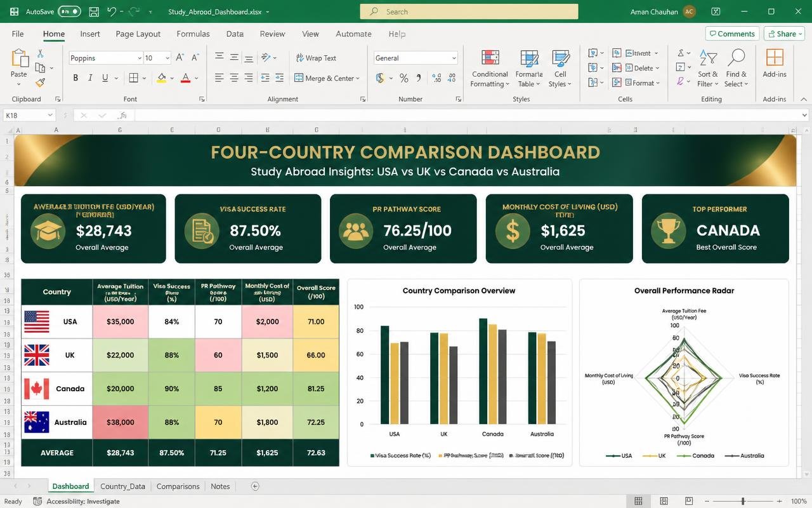Go to the Comparisons sheet tab
Viewport: 812px width, 508px height.
178,486
